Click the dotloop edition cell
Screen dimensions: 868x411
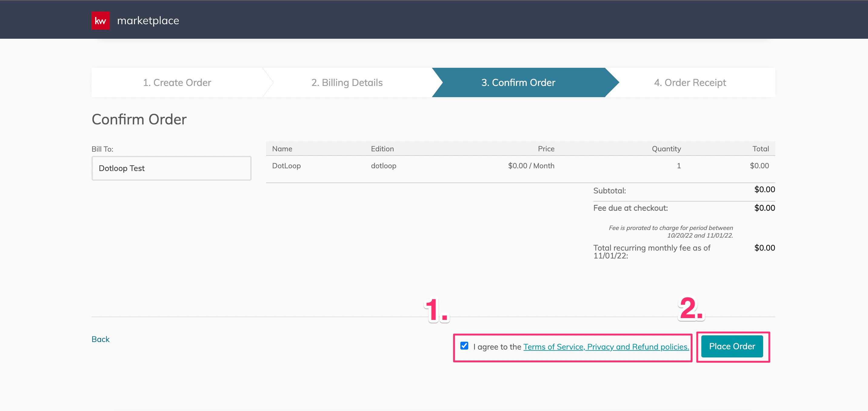(383, 166)
